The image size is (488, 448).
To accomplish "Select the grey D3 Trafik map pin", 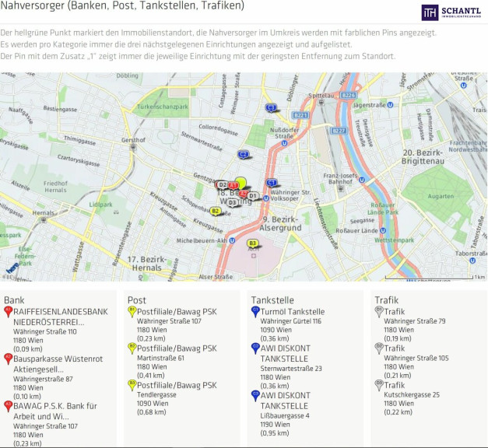I will tap(232, 202).
